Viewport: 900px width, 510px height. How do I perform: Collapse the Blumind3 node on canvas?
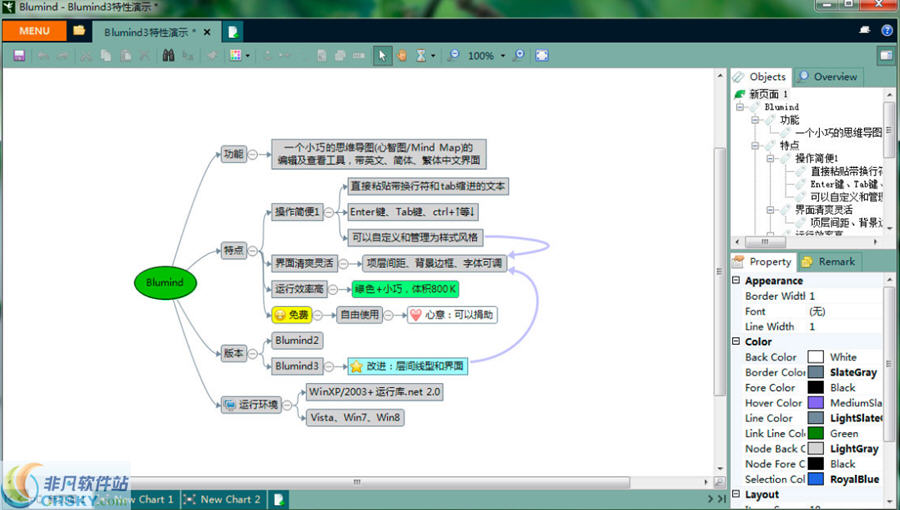click(329, 366)
